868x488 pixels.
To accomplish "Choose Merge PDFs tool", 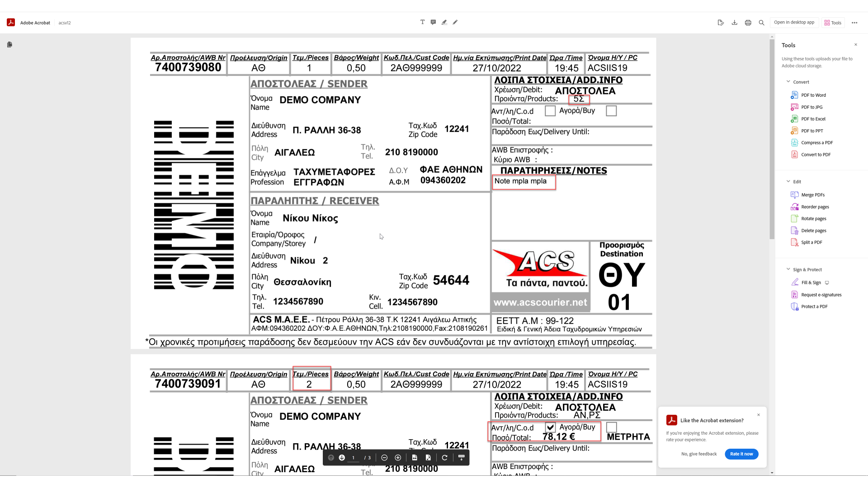I will (x=812, y=195).
